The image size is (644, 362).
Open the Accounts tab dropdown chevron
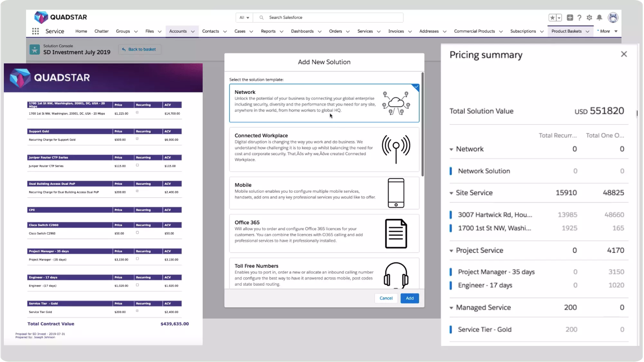pos(193,32)
